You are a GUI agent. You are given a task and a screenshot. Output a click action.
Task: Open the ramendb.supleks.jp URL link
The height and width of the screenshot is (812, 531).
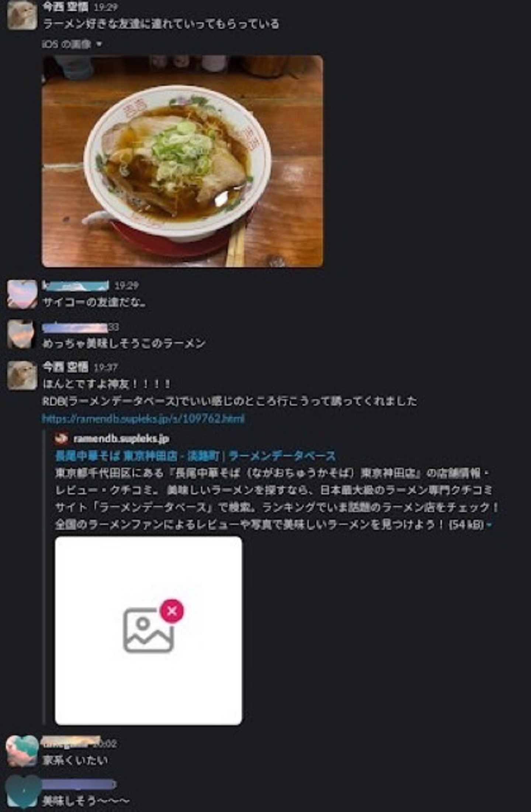[143, 419]
